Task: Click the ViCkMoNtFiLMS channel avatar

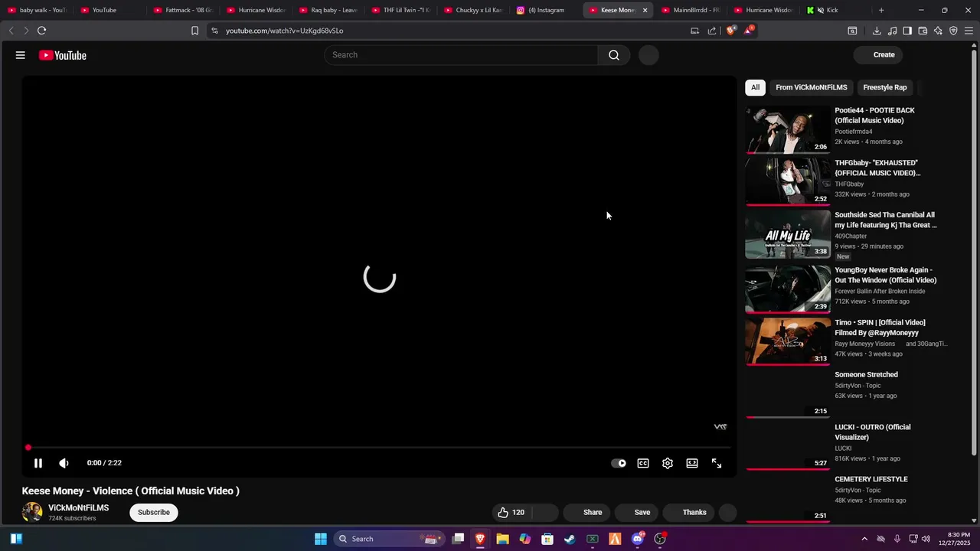Action: click(32, 512)
